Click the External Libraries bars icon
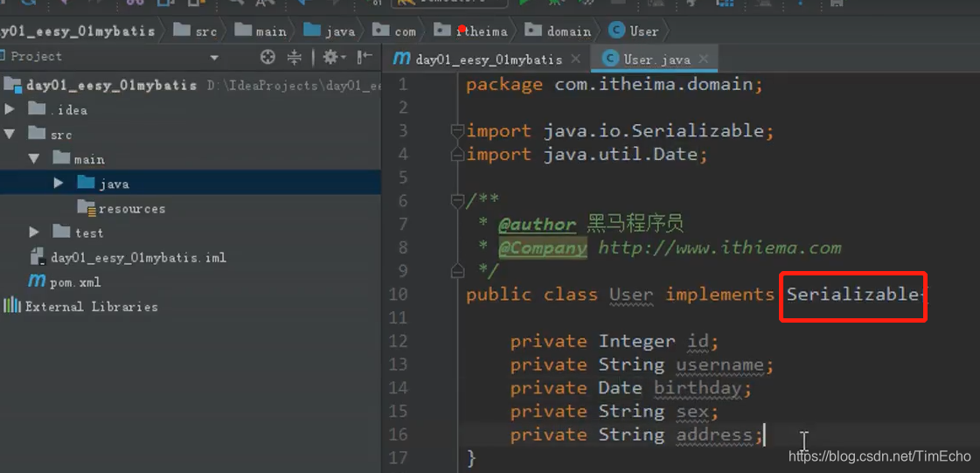980x473 pixels. click(12, 306)
